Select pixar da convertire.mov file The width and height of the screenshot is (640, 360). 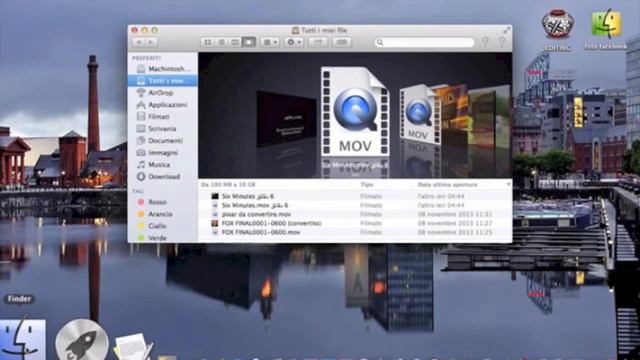tap(355, 214)
